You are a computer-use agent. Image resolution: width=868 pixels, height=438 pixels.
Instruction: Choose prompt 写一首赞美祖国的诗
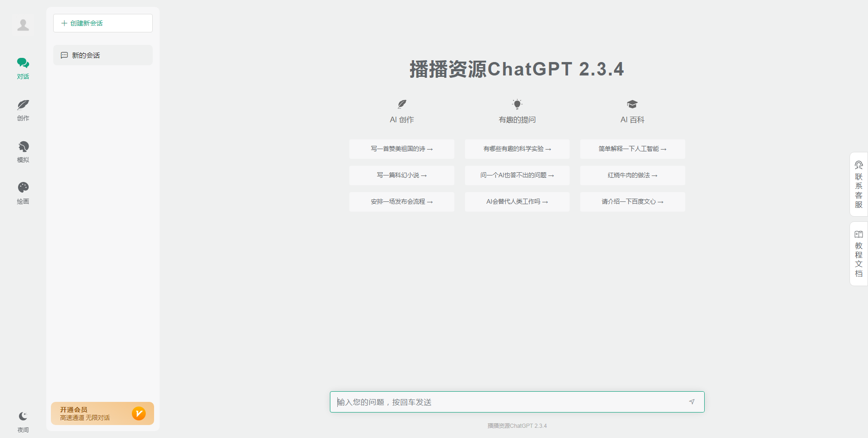coord(402,149)
